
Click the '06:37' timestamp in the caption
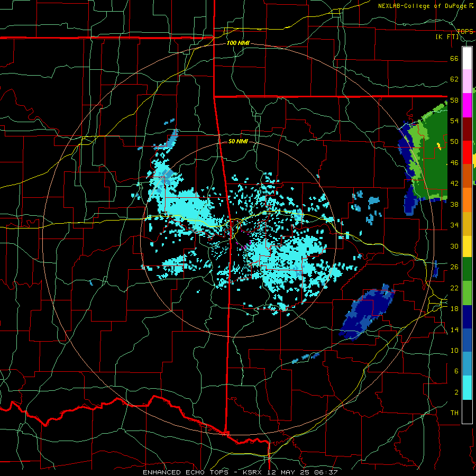click(x=326, y=472)
